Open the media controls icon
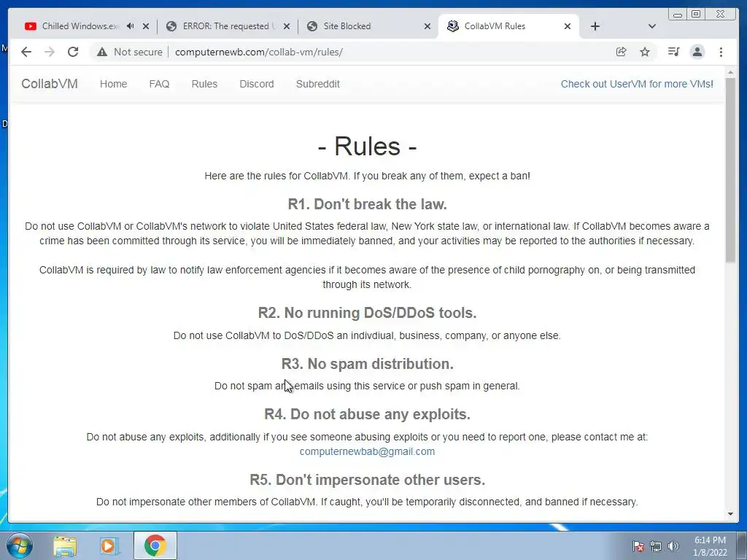Viewport: 747px width, 560px height. click(673, 52)
